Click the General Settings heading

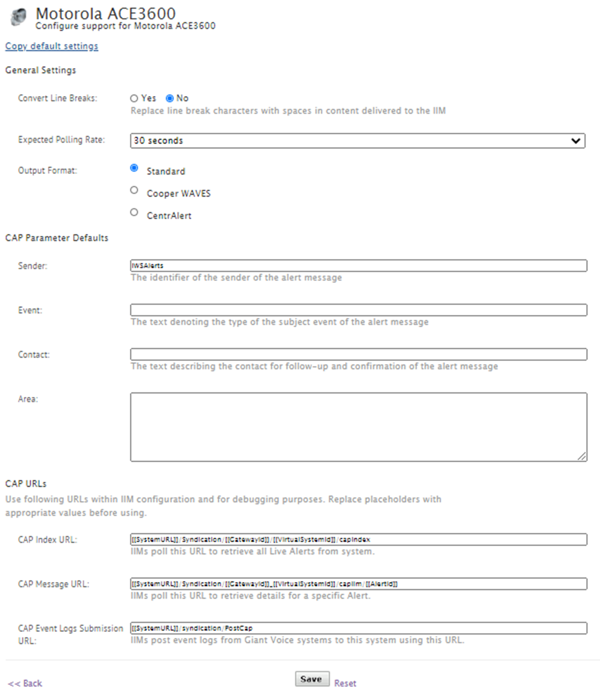click(41, 70)
